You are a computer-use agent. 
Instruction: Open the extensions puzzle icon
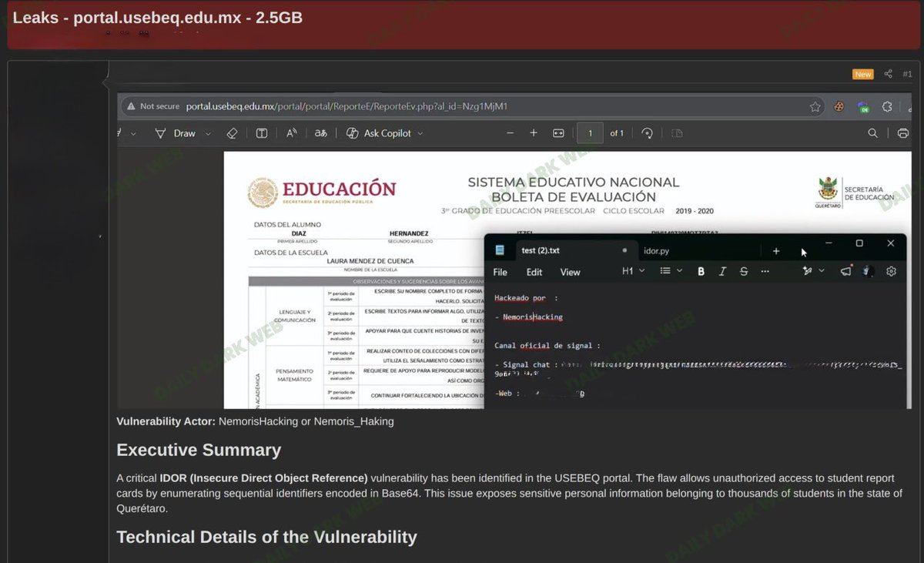click(x=887, y=107)
